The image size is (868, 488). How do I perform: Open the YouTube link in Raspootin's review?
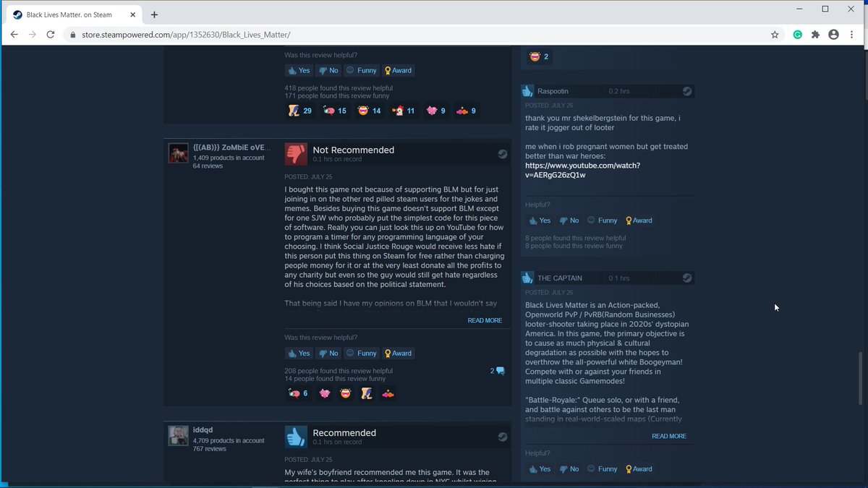tap(582, 170)
